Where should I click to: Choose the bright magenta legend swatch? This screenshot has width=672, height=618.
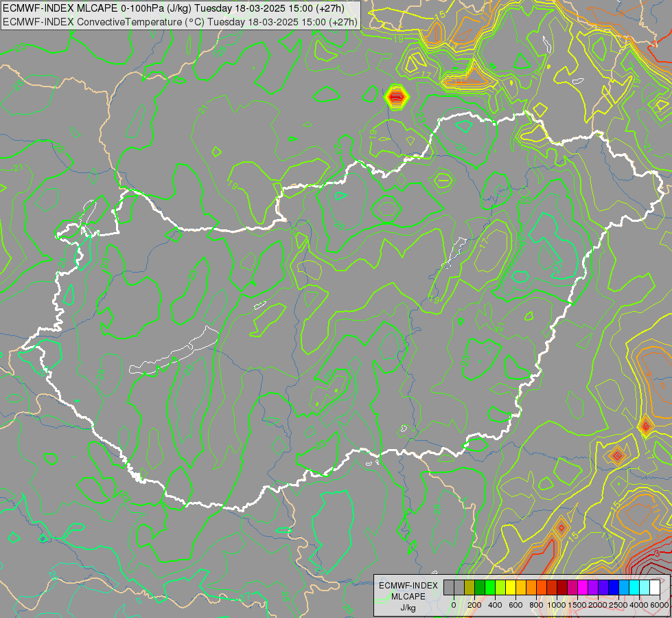pyautogui.click(x=583, y=588)
